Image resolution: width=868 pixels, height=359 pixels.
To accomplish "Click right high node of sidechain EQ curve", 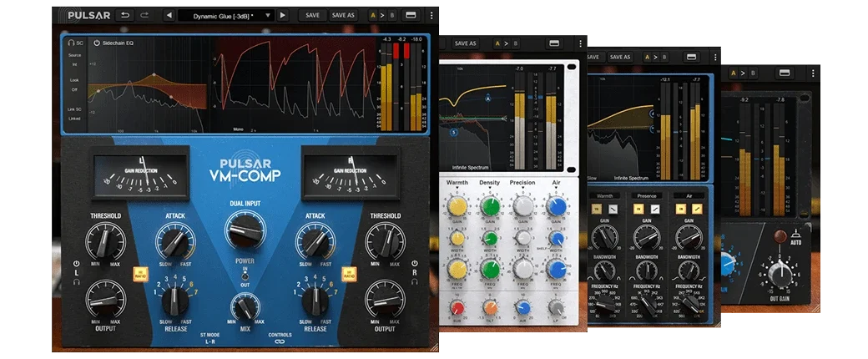I will point(170,98).
